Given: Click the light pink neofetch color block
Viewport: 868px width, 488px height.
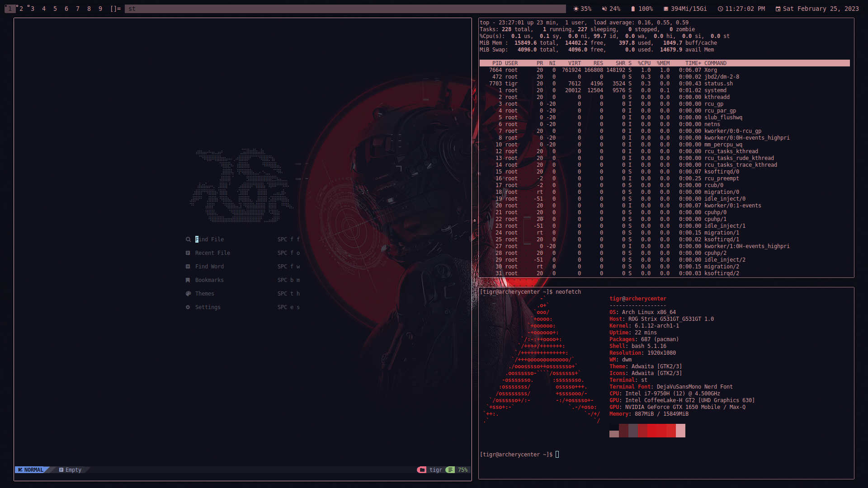Looking at the screenshot, I should [x=680, y=431].
